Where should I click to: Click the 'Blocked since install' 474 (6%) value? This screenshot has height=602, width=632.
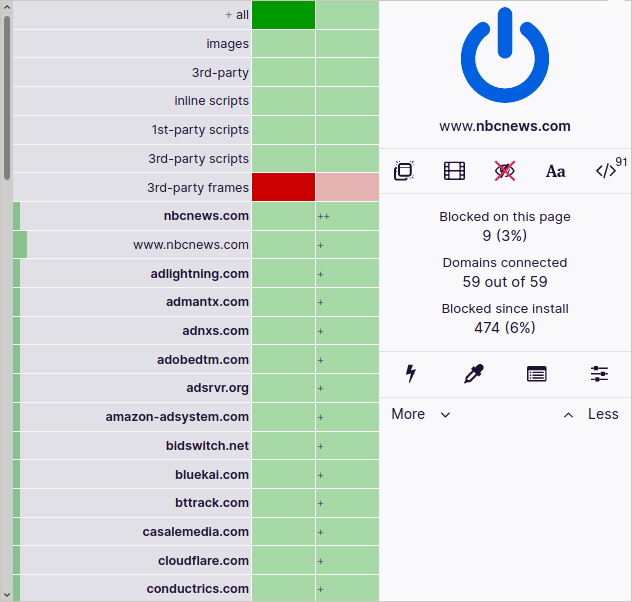pos(505,328)
